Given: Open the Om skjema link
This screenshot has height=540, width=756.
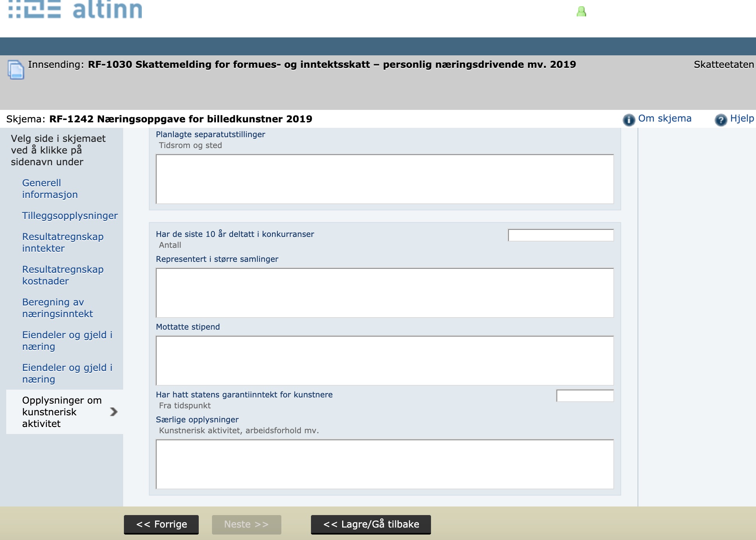Looking at the screenshot, I should pos(664,118).
